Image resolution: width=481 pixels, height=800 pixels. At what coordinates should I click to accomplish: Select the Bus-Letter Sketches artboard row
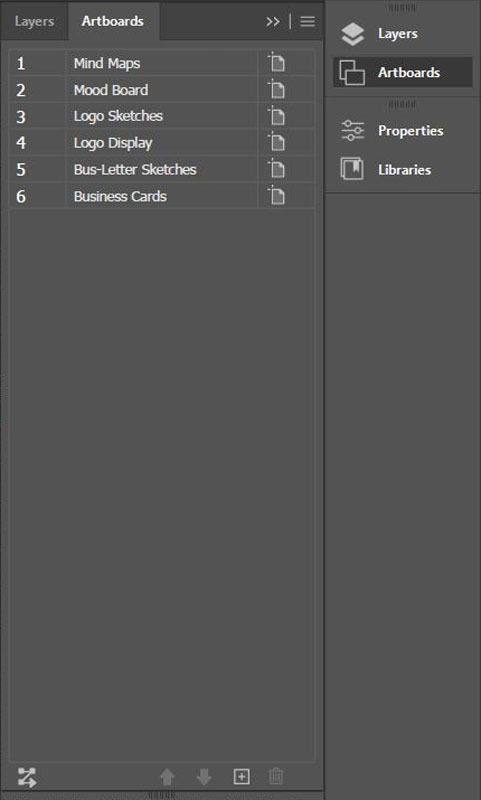(x=161, y=169)
